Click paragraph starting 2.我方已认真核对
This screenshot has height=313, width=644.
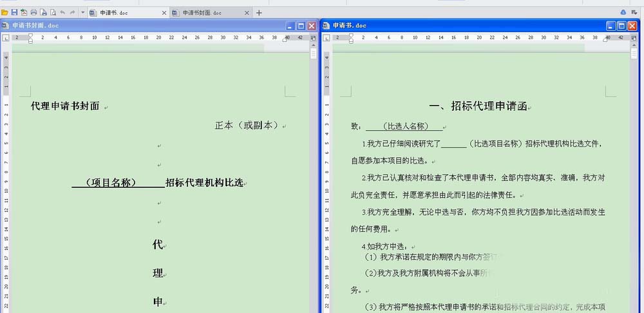click(483, 178)
